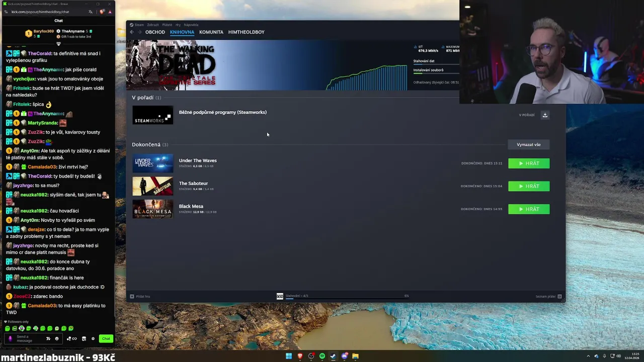Screen dimensions: 644x362
Task: Open Black Mesa thumbnail
Action: point(152,209)
